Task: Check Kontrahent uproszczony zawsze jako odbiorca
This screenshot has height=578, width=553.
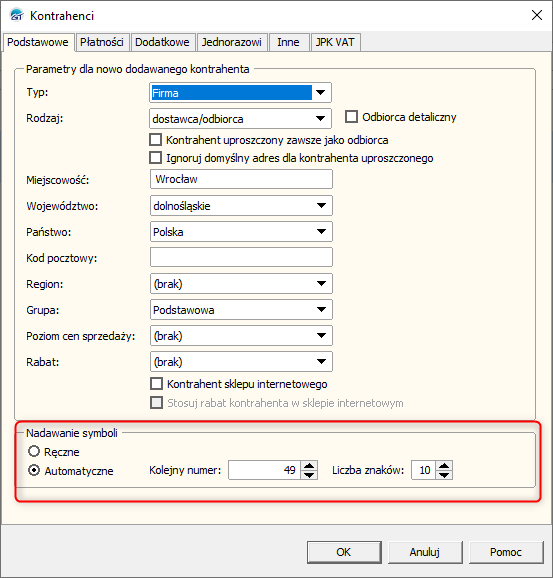Action: tap(156, 140)
